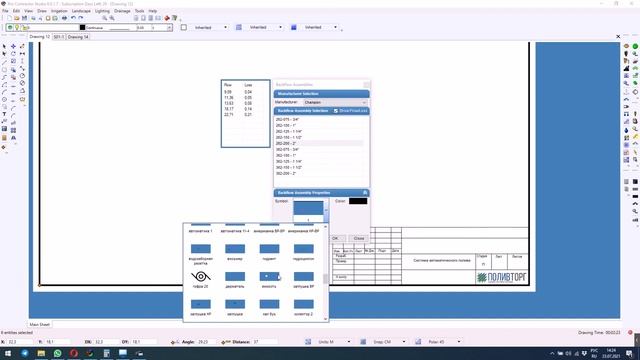
Task: Open the Continuous linetype dropdown
Action: coord(107,27)
